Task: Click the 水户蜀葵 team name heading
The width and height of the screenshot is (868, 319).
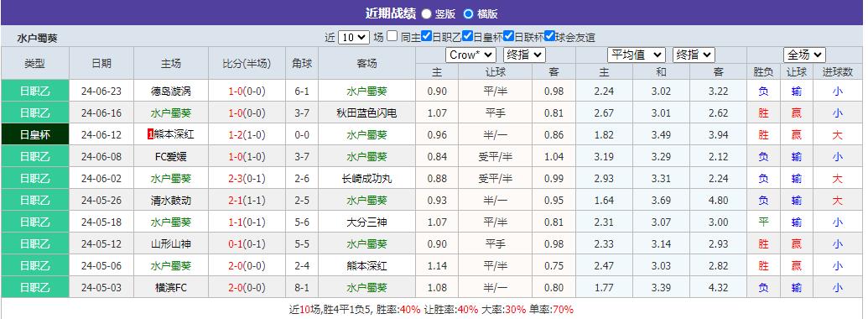Action: coord(37,39)
